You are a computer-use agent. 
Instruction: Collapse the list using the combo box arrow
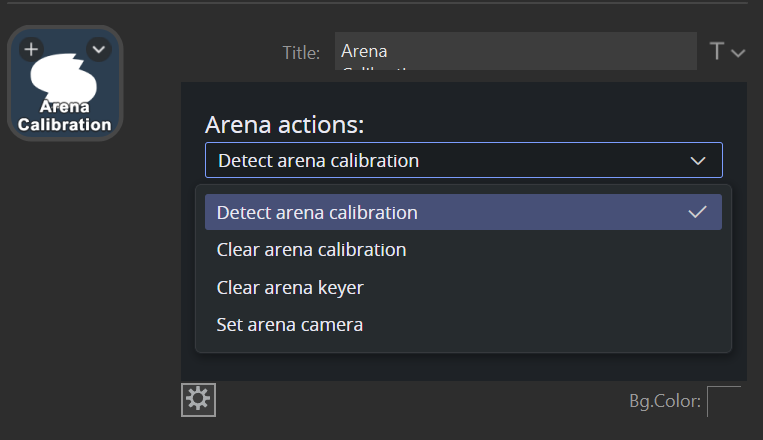[x=698, y=160]
